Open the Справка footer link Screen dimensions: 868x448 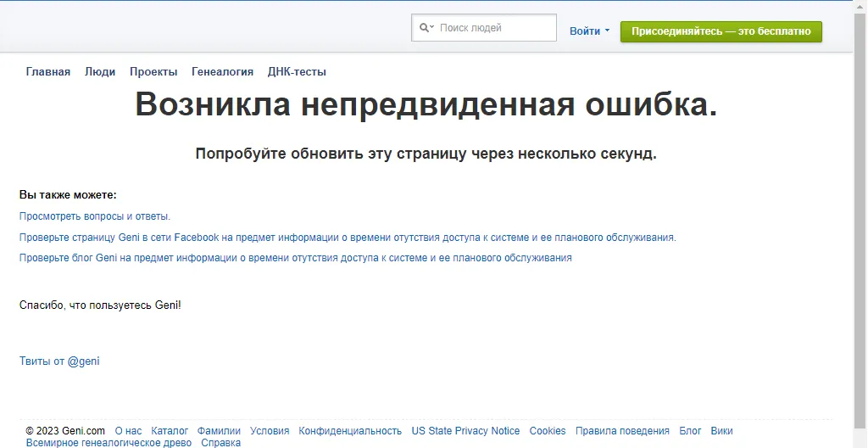tap(221, 442)
